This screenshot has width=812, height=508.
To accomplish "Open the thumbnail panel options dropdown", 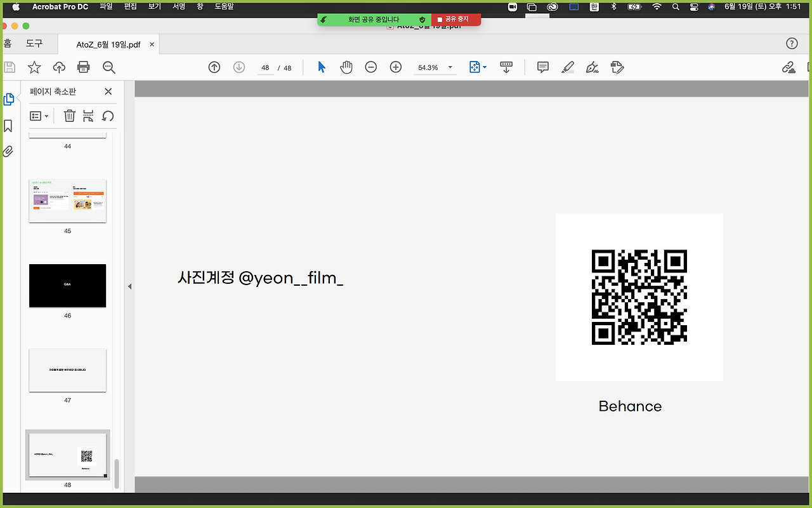I will click(39, 116).
